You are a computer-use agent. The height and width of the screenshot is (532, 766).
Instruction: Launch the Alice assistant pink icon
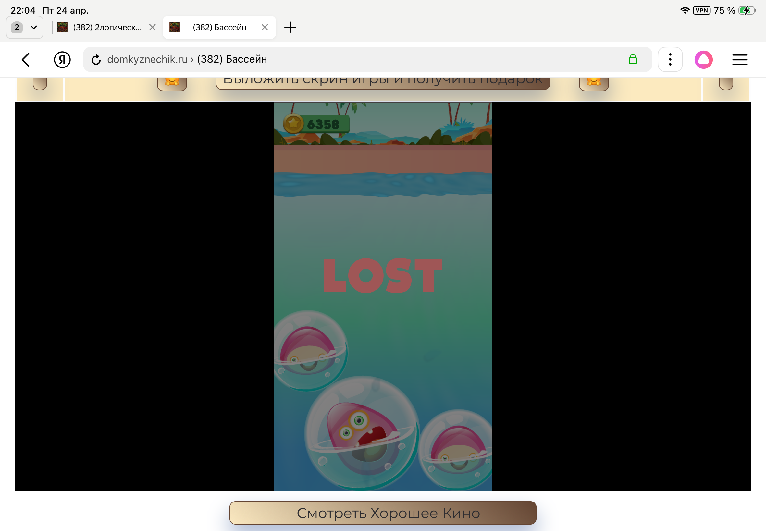(703, 60)
